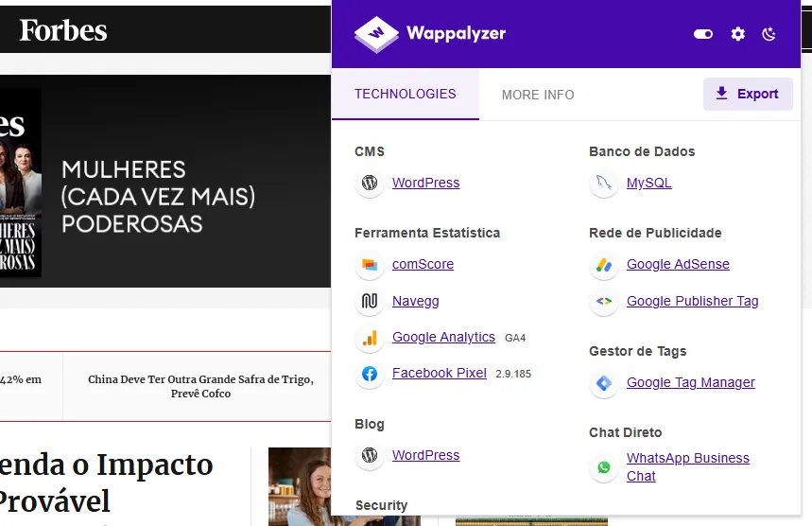Open the More Info tab
Screen dimensions: 812x526
[x=538, y=95]
